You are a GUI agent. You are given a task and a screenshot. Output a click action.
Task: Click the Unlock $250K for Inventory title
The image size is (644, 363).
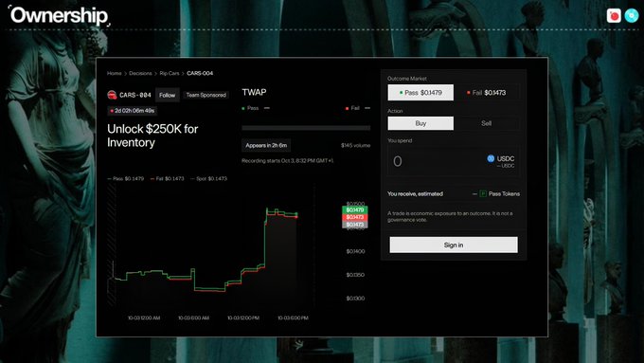152,136
